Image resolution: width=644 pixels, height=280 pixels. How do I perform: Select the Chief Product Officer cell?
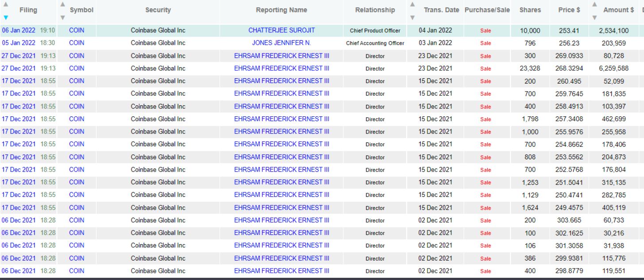(x=375, y=31)
